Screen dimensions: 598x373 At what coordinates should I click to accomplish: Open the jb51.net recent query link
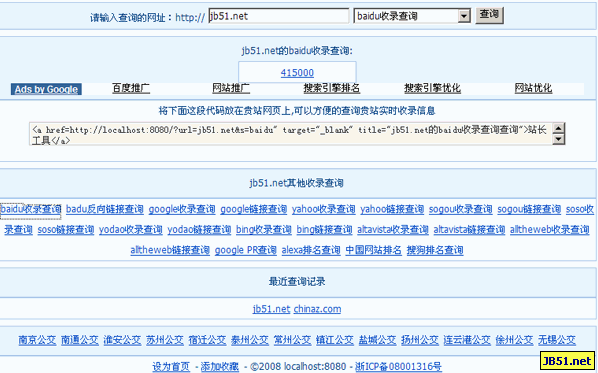[x=271, y=309]
